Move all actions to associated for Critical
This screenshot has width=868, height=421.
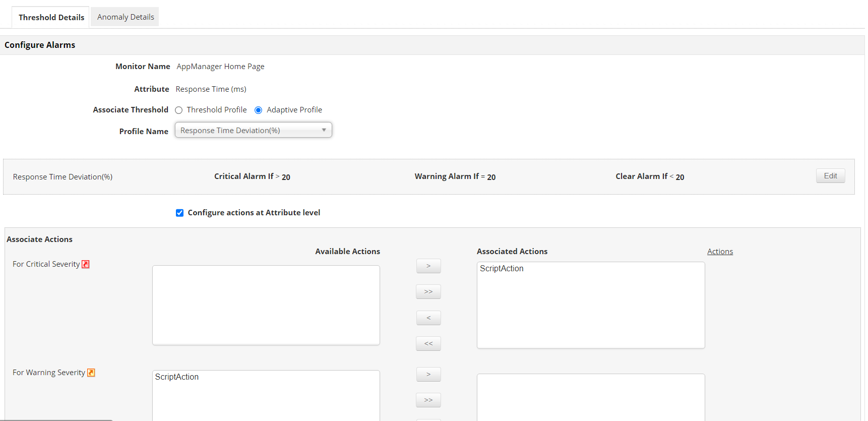(x=428, y=292)
